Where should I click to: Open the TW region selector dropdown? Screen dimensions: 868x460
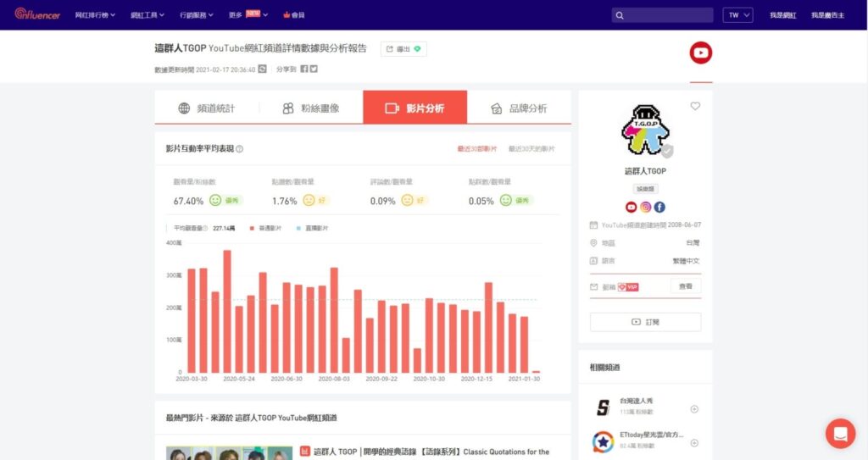tap(737, 15)
